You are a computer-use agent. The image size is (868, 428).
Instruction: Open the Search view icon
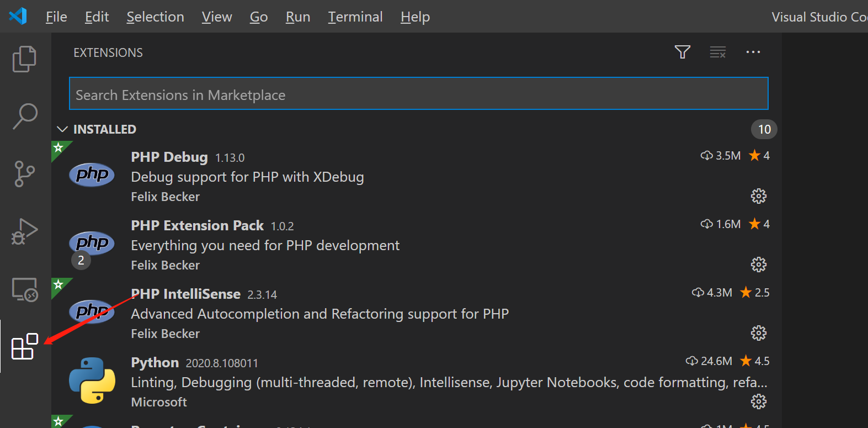pos(25,116)
